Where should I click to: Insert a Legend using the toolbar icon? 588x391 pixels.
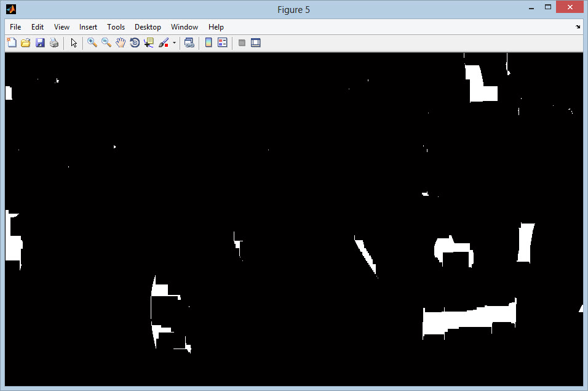click(x=223, y=42)
